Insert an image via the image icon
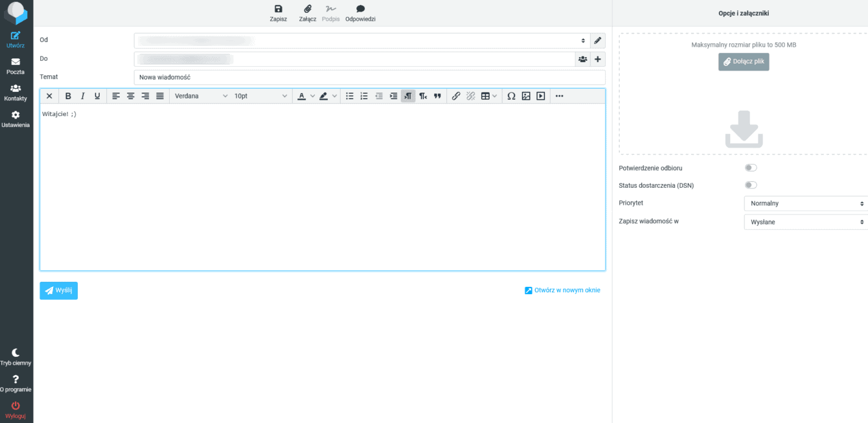This screenshot has height=423, width=868. click(526, 95)
